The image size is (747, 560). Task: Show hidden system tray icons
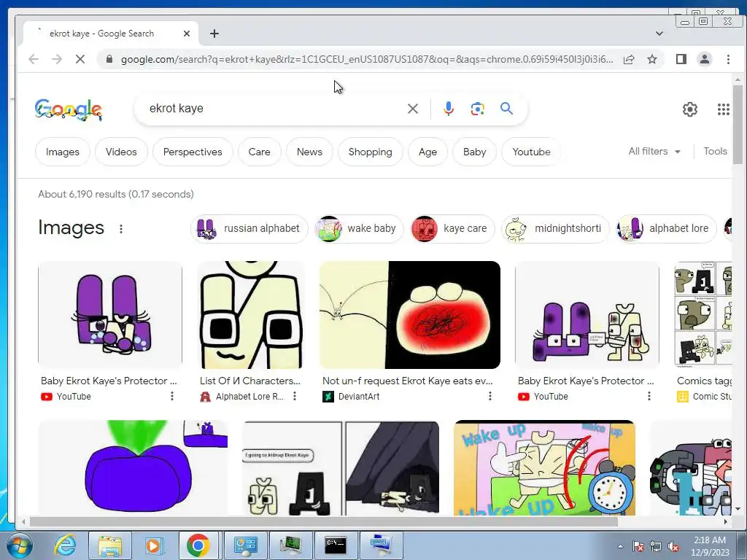click(x=620, y=546)
